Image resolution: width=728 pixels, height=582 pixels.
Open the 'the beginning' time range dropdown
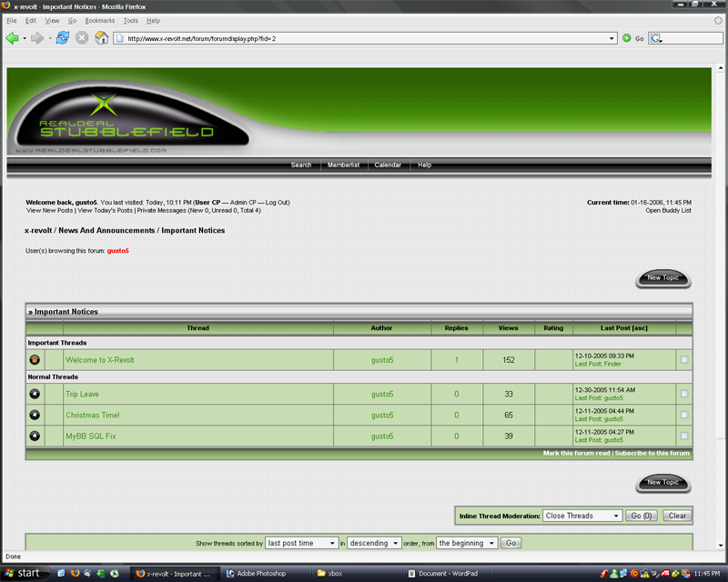467,543
